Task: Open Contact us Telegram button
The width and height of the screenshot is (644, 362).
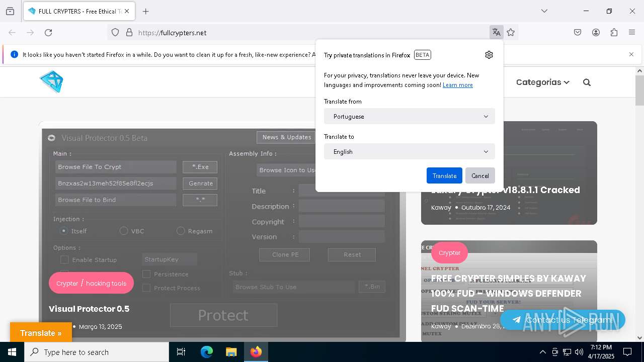Action: click(x=562, y=320)
